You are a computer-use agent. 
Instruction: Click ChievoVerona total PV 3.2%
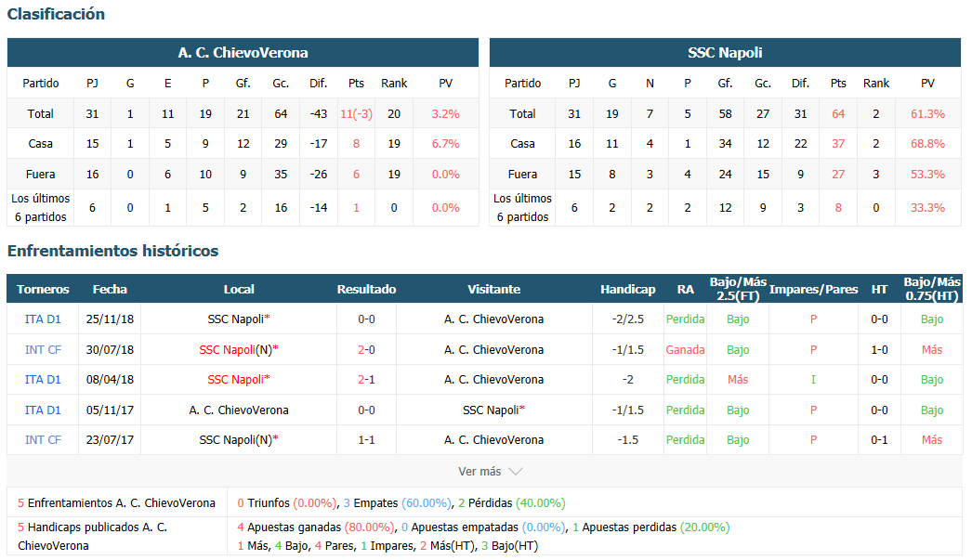pos(446,114)
